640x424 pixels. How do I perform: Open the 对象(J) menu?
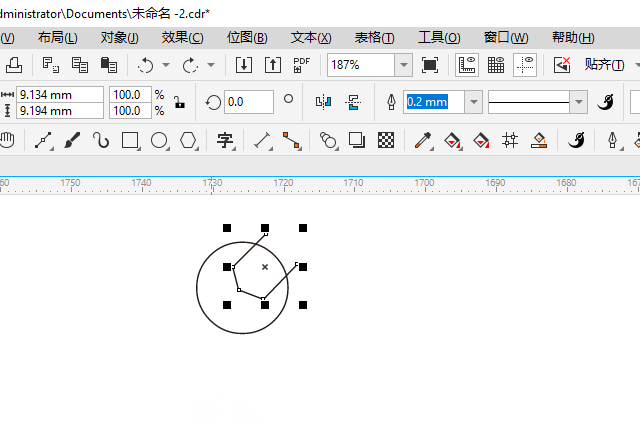(119, 38)
